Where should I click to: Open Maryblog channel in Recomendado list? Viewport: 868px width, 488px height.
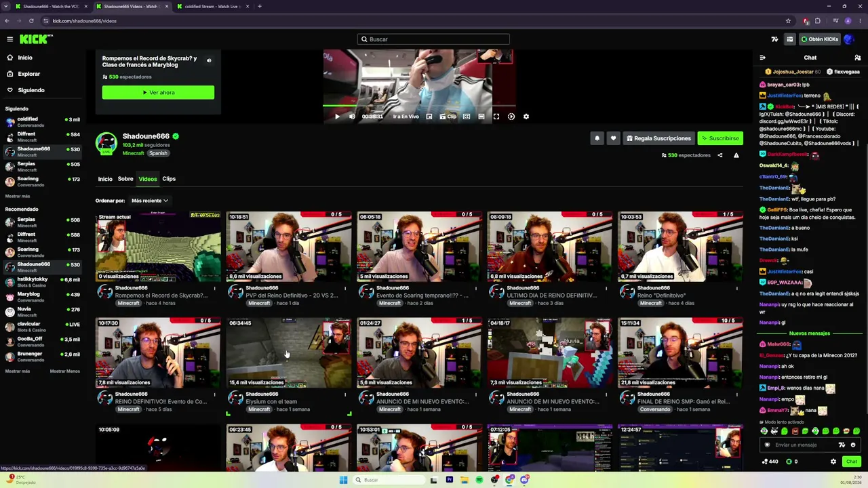click(42, 297)
